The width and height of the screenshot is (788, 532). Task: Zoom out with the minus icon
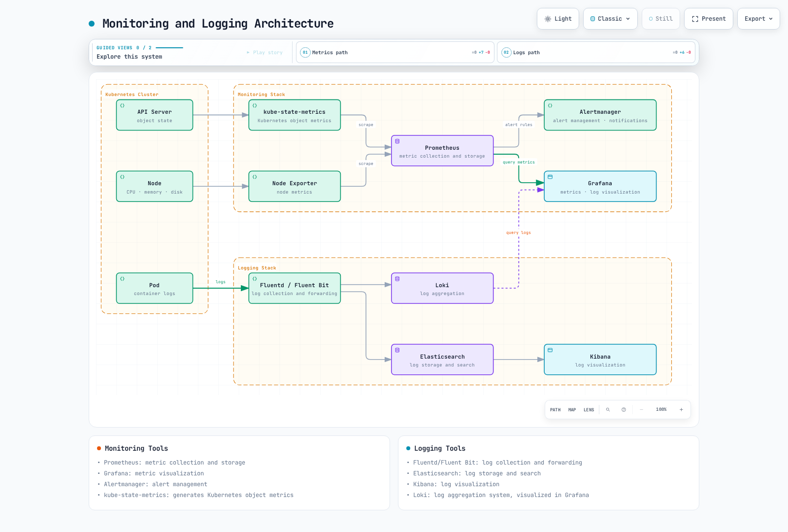641,410
